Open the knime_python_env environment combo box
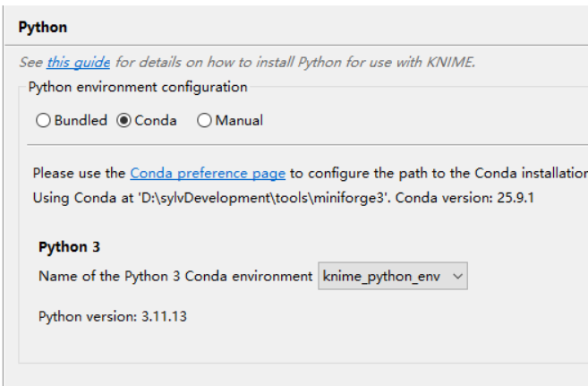This screenshot has height=386, width=588. pyautogui.click(x=392, y=277)
